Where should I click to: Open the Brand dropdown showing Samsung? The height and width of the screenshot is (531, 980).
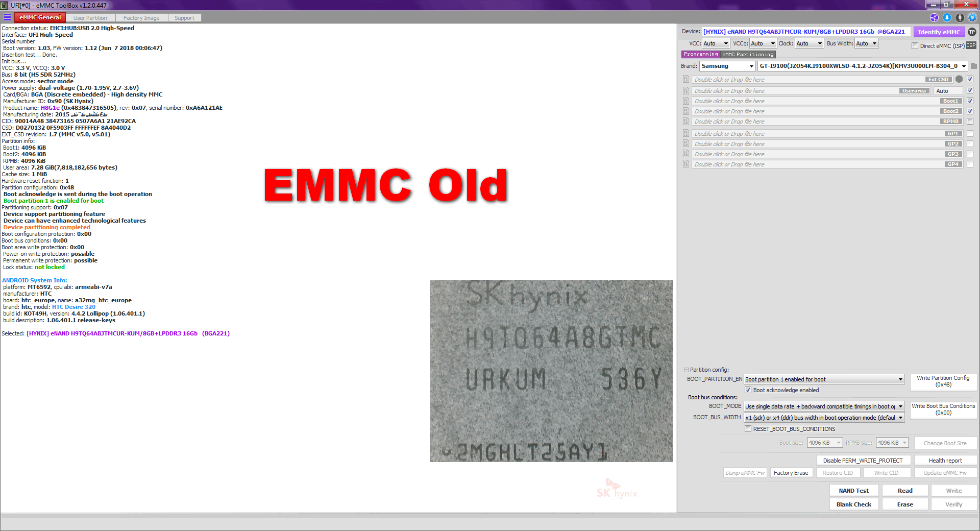pyautogui.click(x=727, y=66)
